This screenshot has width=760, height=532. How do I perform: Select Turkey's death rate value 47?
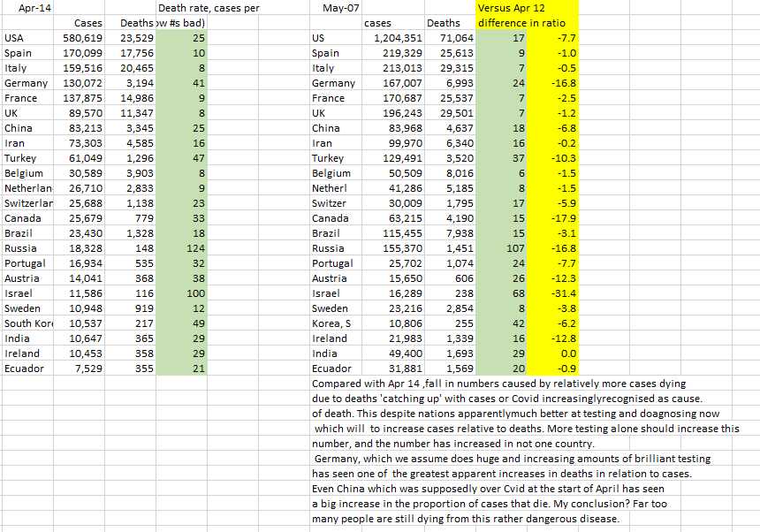199,158
